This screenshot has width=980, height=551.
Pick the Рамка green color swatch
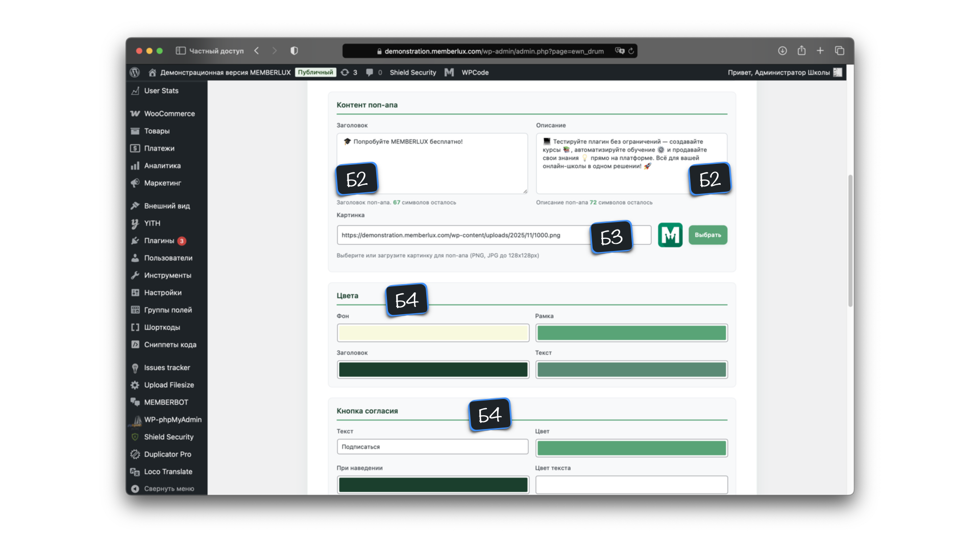click(631, 333)
